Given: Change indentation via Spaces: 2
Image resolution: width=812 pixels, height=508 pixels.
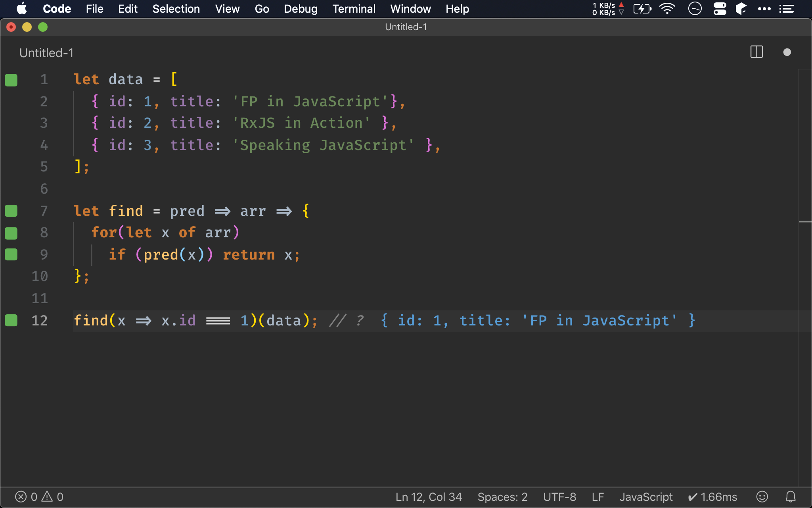Looking at the screenshot, I should click(x=502, y=497).
